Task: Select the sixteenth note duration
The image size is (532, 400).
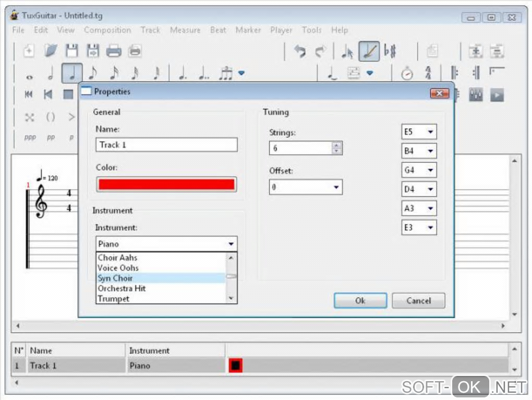Action: point(114,73)
